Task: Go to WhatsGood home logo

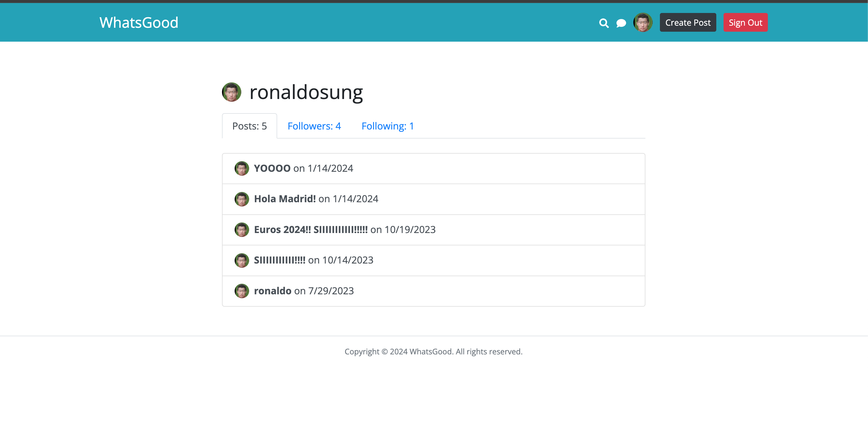Action: 139,23
